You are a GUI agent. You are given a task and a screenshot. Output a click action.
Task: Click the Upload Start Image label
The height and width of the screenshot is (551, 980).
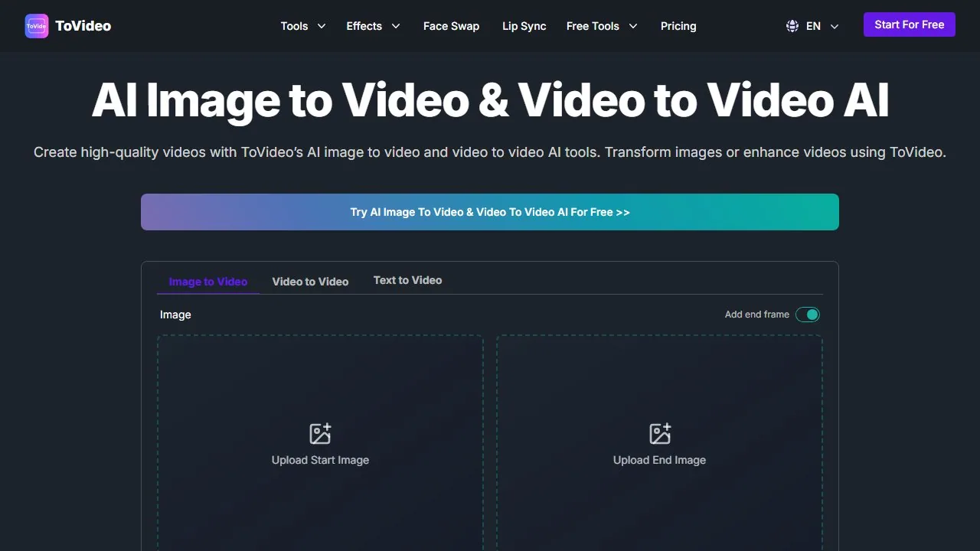tap(320, 460)
